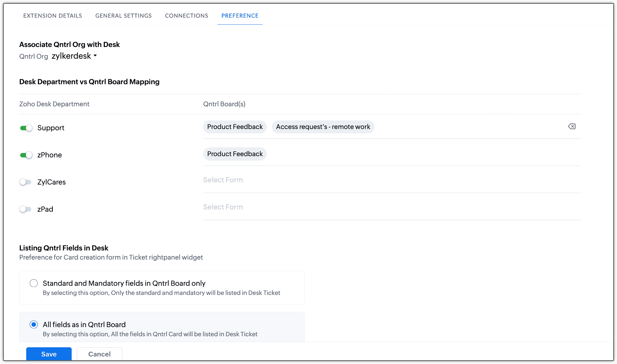Screen dimensions: 617x364
Task: Select All fields as in Qntrl Board radio
Action: (34, 325)
